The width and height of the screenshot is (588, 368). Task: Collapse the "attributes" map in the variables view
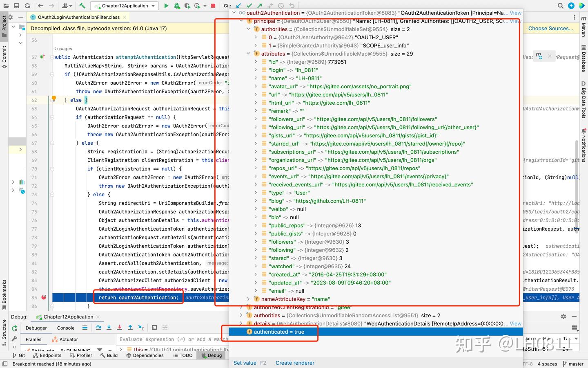coord(248,54)
